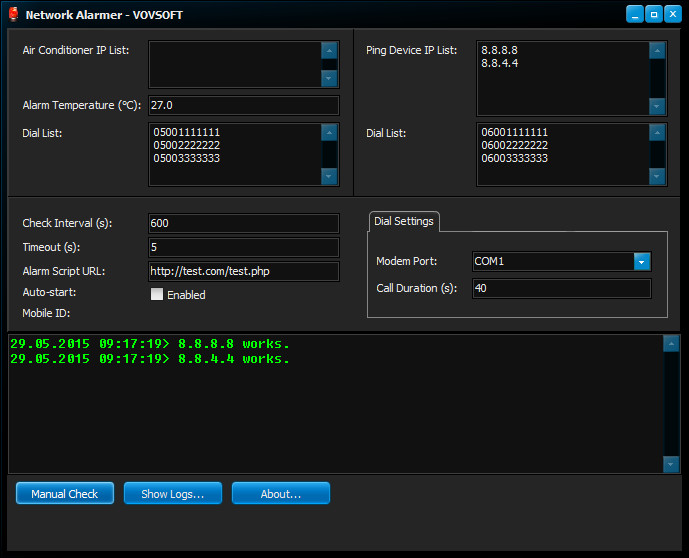
Task: Click log line '8.8.8.8 works.'
Action: (149, 344)
